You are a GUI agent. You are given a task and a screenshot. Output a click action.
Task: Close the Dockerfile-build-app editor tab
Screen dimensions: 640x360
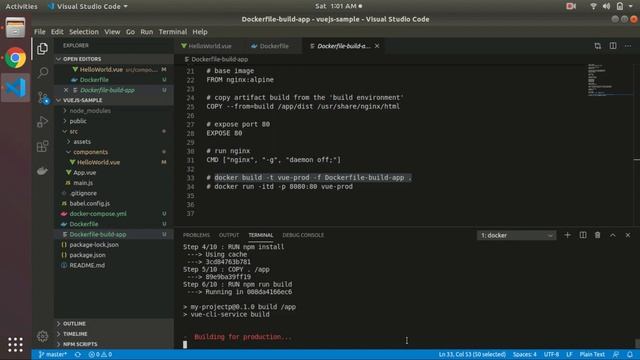[377, 46]
